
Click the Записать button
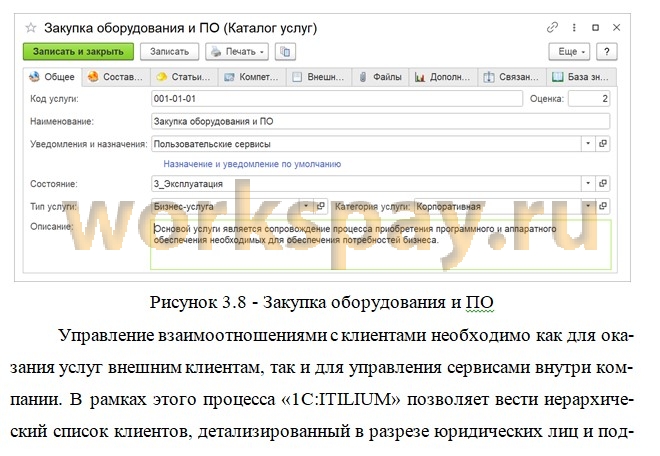click(x=168, y=51)
